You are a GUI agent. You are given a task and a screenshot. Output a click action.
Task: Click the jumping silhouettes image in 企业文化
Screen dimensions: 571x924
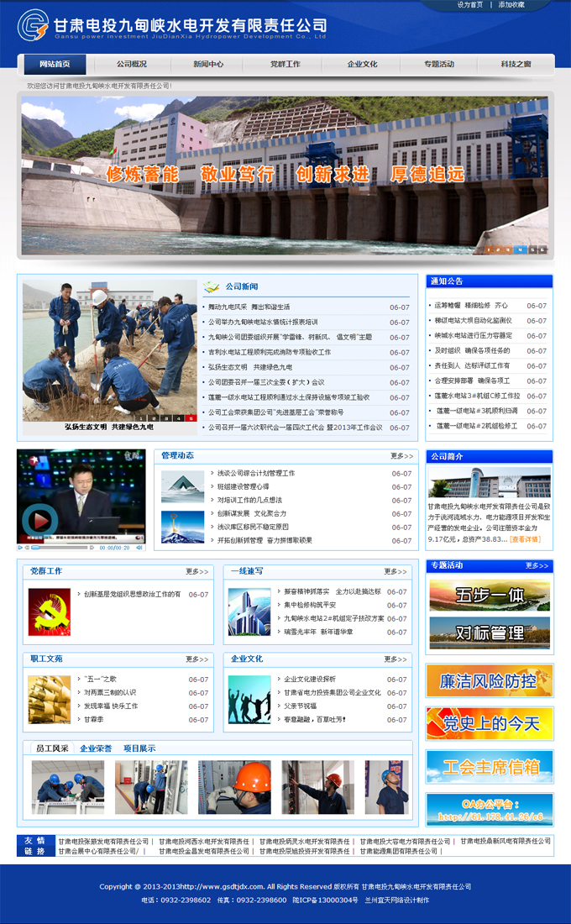(249, 700)
